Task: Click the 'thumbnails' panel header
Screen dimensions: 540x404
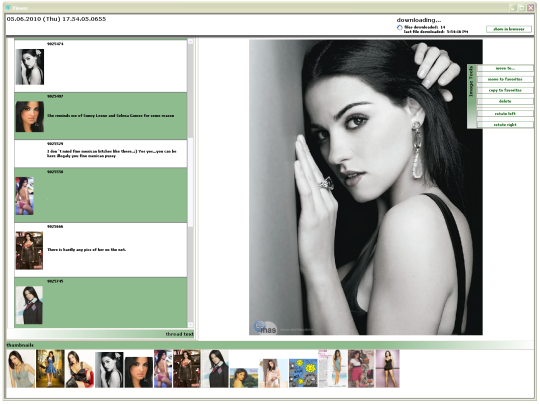Action: pos(270,345)
